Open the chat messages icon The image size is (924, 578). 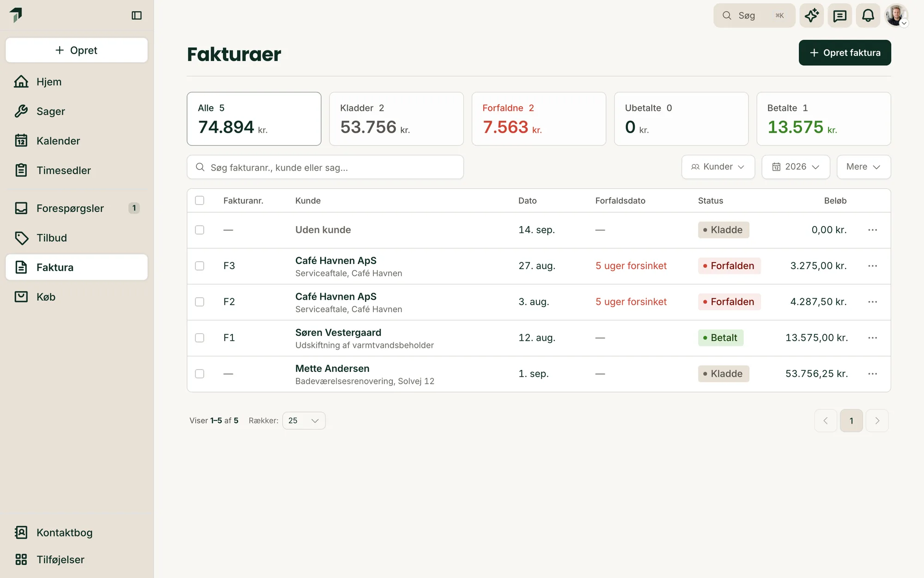pyautogui.click(x=840, y=16)
